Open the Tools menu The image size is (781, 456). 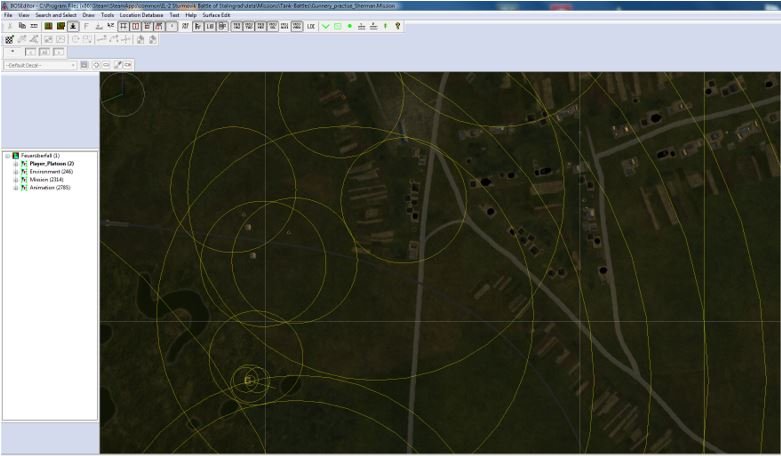[107, 15]
